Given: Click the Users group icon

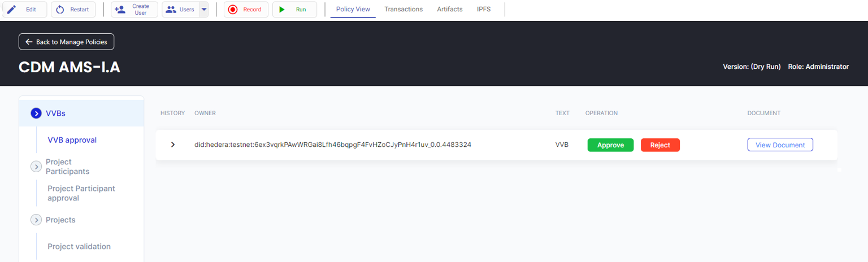Looking at the screenshot, I should (171, 10).
